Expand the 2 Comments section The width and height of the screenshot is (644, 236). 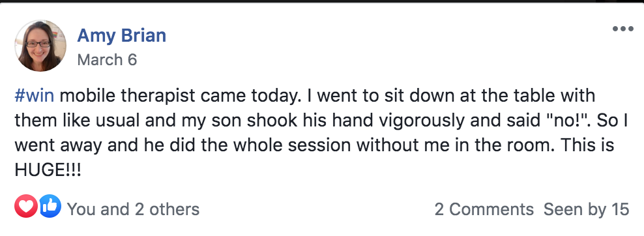click(x=484, y=209)
